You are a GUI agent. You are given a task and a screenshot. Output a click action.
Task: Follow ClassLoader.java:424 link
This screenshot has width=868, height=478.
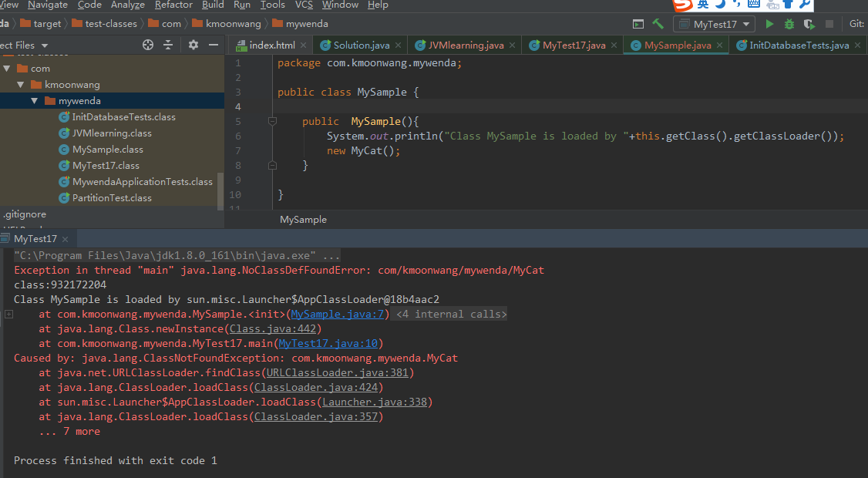[315, 388]
